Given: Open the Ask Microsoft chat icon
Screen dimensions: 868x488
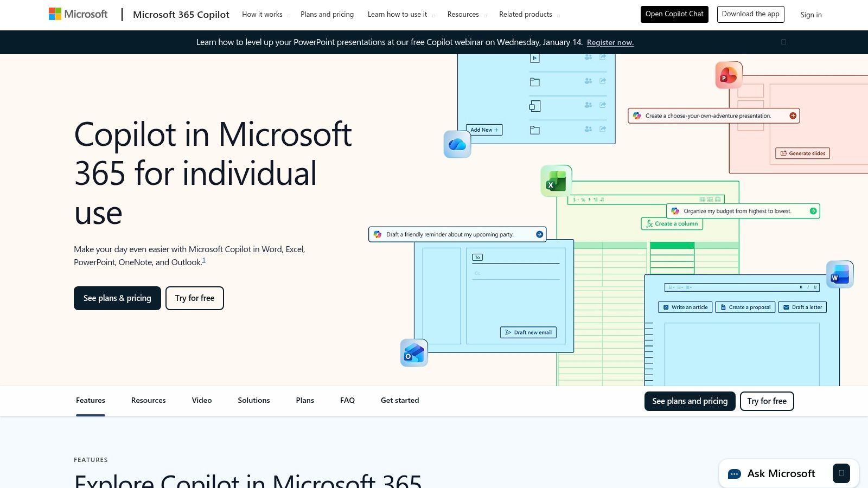Looking at the screenshot, I should [735, 473].
